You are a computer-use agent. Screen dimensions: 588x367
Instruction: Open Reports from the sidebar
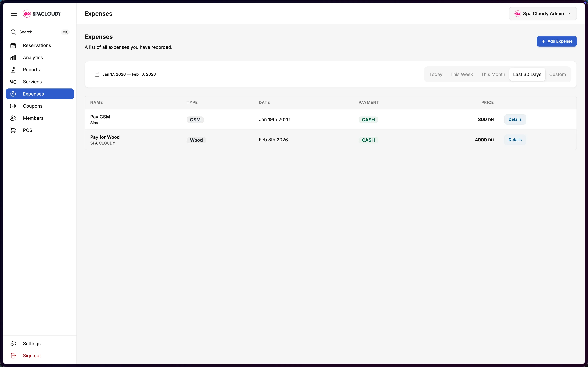coord(13,69)
